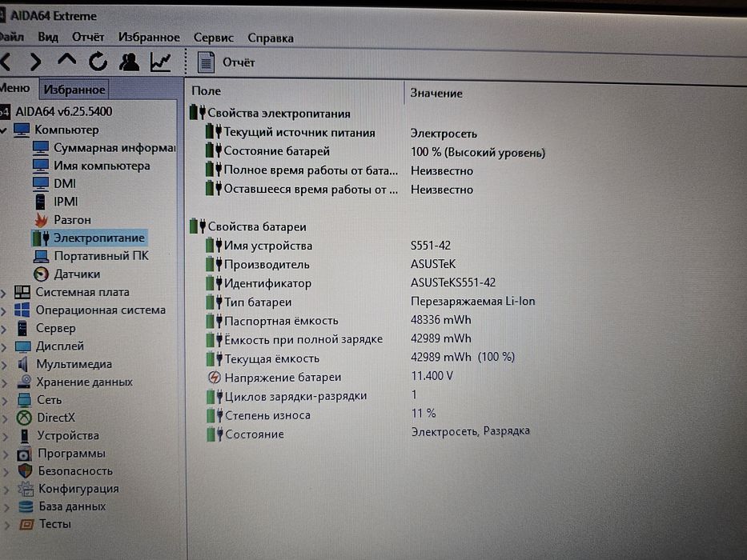Click the Forward navigation arrow
Image resolution: width=747 pixels, height=560 pixels.
(x=36, y=62)
